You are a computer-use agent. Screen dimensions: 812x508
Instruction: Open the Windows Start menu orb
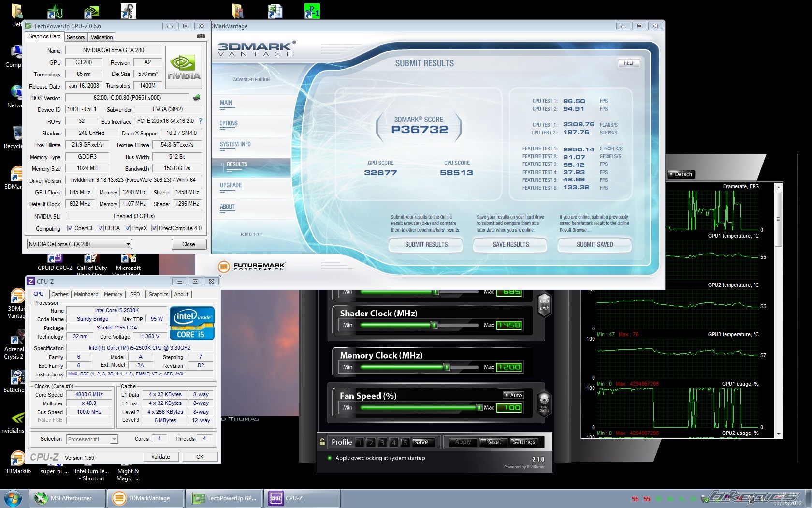pos(13,498)
